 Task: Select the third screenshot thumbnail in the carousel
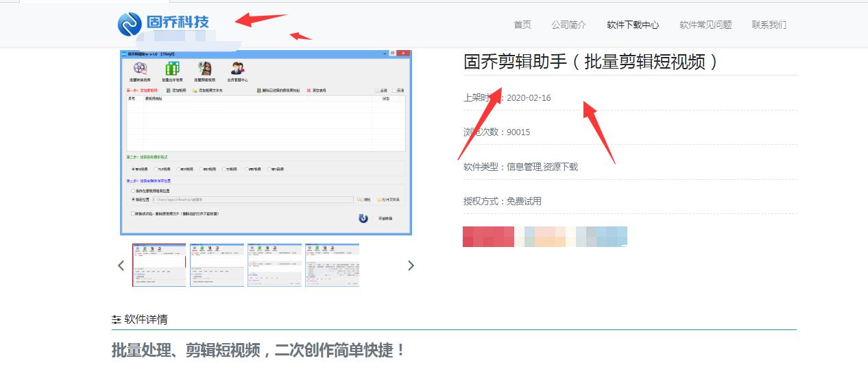tap(274, 265)
